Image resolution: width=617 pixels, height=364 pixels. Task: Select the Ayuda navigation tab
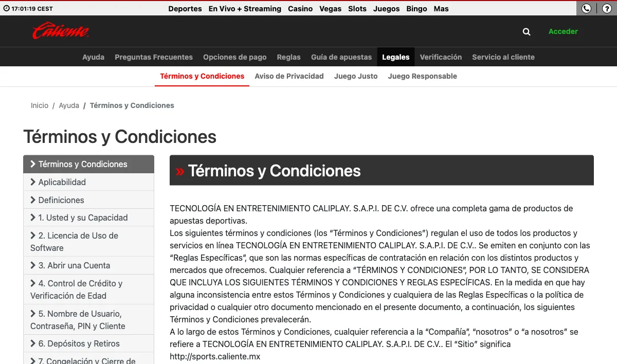[93, 57]
